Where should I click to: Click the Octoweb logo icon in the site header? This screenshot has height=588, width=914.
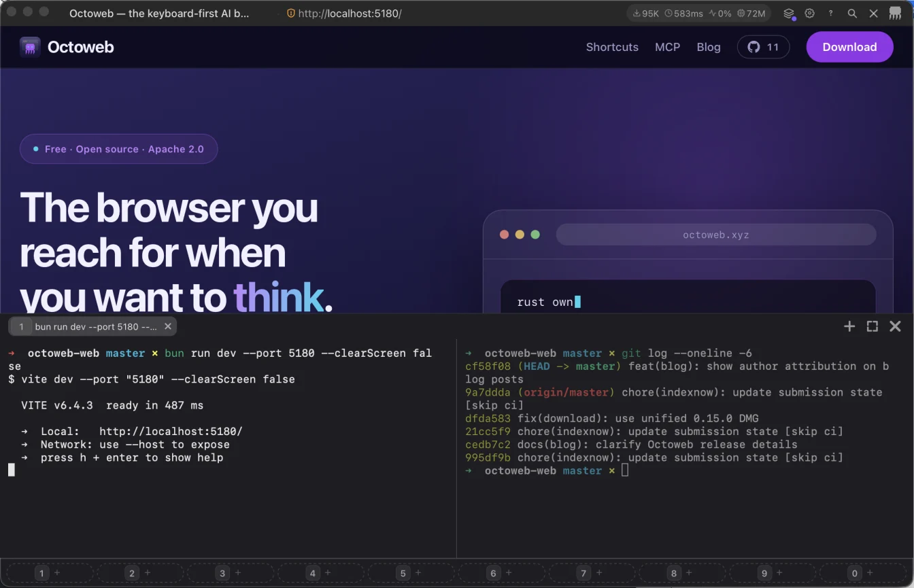tap(30, 47)
